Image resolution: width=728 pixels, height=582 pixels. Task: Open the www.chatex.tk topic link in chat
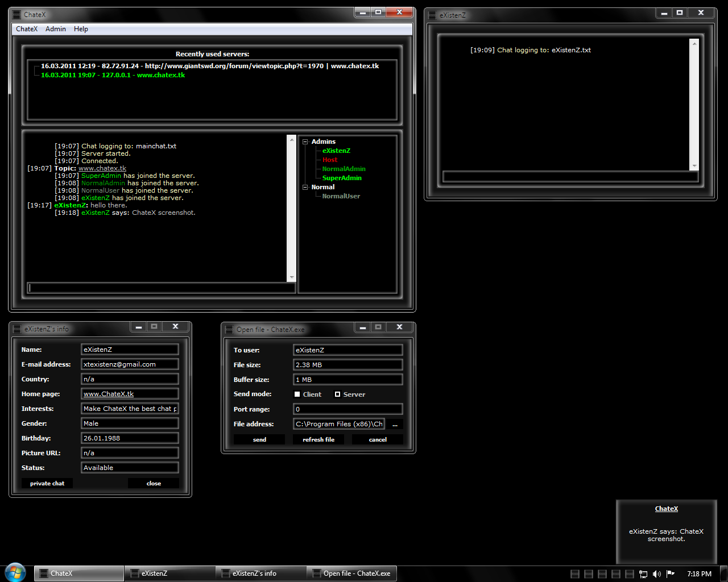102,168
